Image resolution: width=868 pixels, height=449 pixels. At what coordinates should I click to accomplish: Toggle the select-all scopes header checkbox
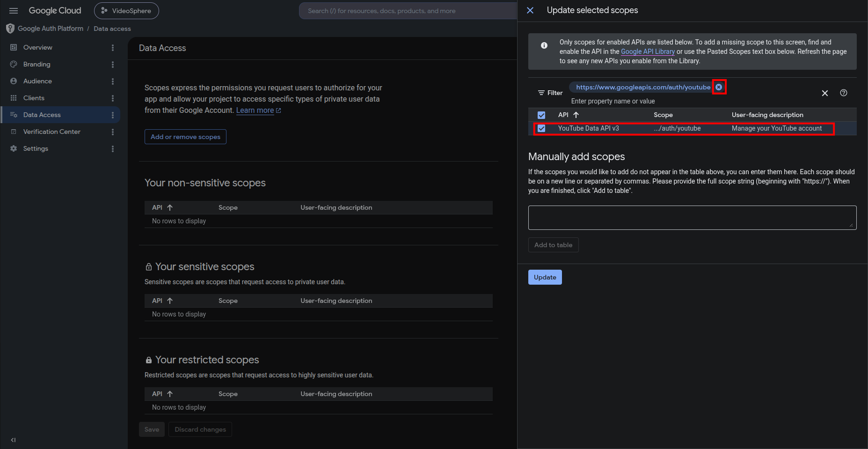click(541, 115)
